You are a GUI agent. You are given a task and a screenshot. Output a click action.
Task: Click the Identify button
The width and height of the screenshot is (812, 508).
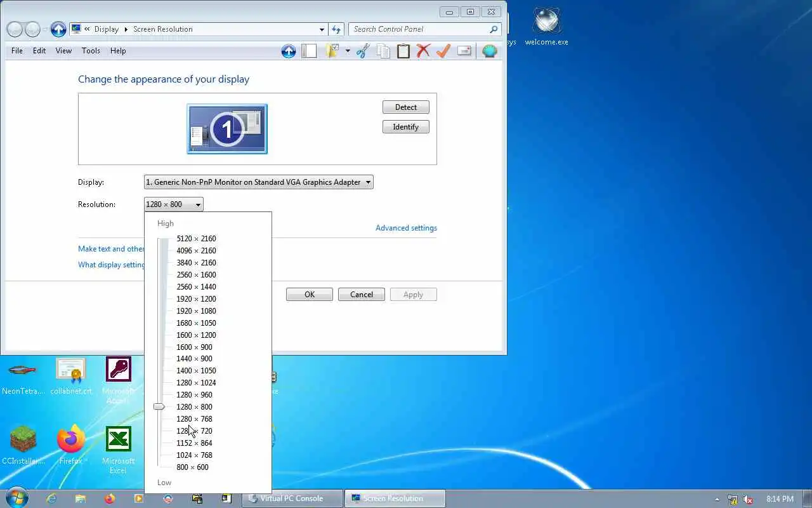coord(406,127)
